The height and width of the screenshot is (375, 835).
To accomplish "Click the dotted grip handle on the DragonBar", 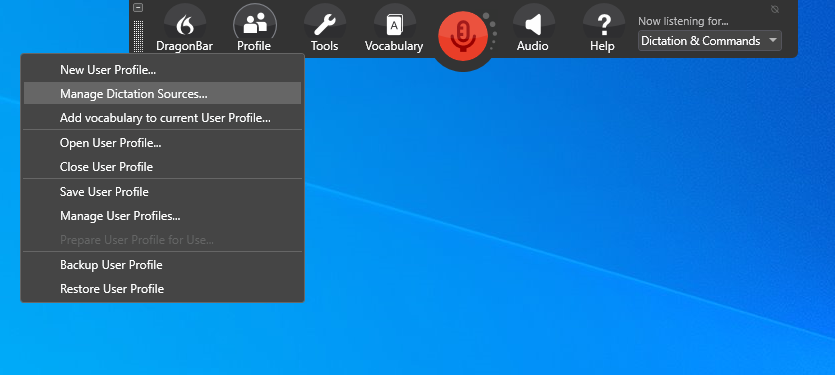I will tap(138, 36).
